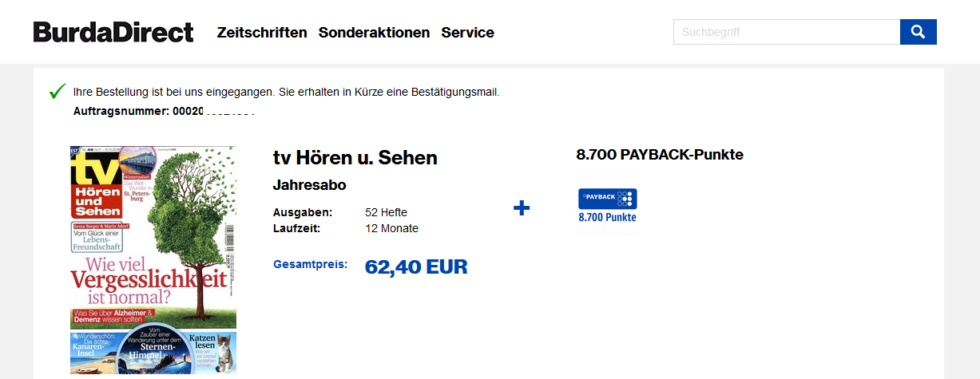Click the 52 Hefte value
Image resolution: width=980 pixels, height=379 pixels.
tap(386, 212)
